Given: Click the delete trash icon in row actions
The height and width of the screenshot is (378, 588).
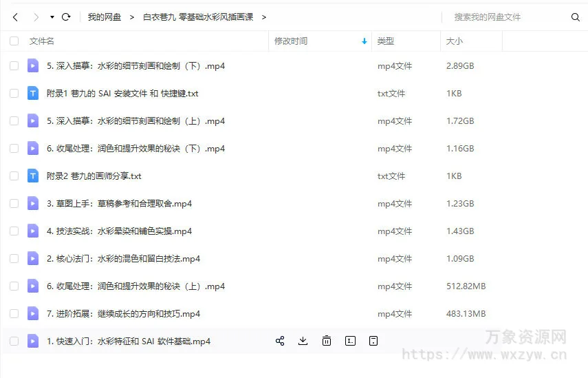Looking at the screenshot, I should (327, 341).
